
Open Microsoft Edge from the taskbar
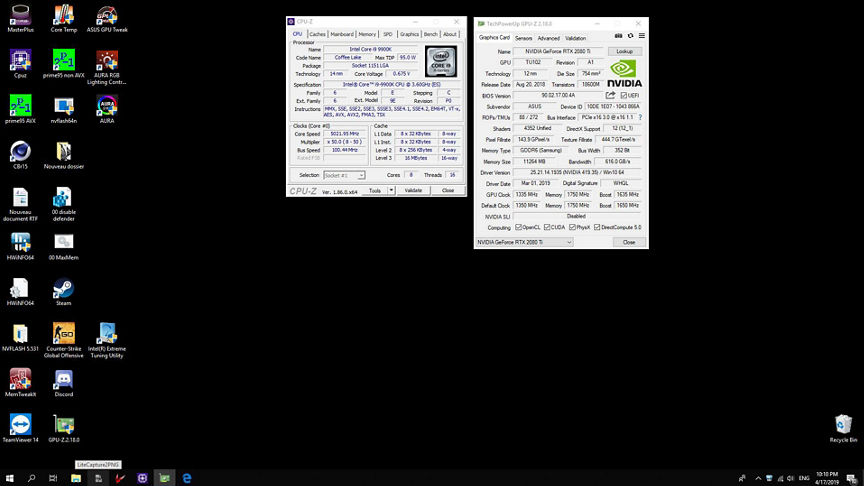coord(186,478)
